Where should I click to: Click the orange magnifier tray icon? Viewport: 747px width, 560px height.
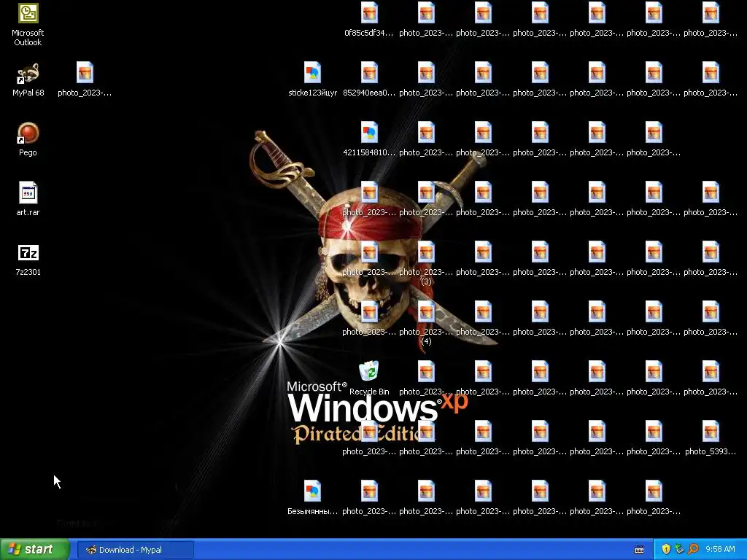click(x=693, y=549)
